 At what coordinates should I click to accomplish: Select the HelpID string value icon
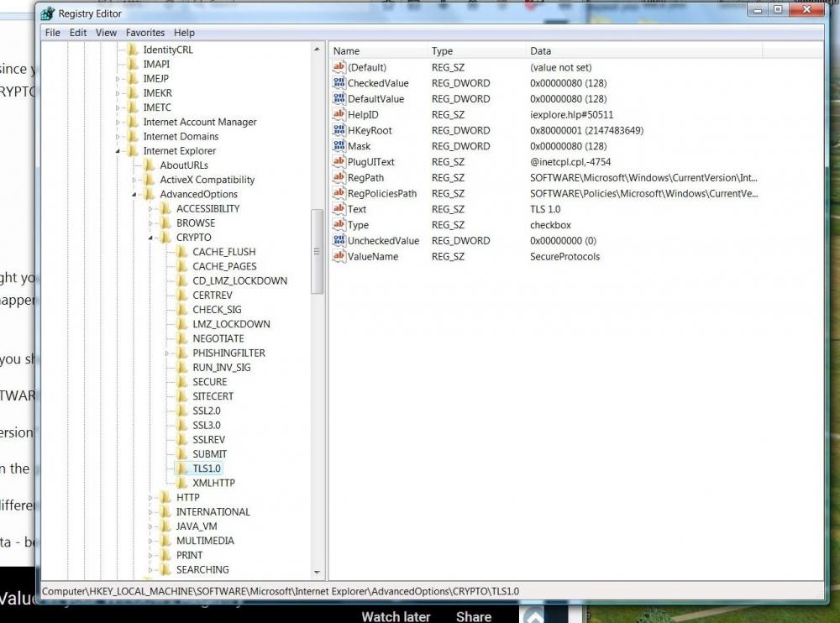pyautogui.click(x=339, y=114)
